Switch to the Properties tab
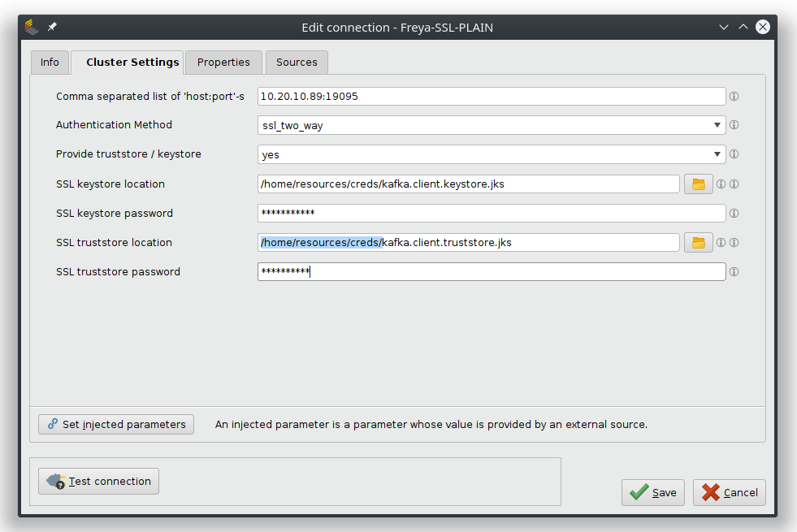 click(x=223, y=62)
